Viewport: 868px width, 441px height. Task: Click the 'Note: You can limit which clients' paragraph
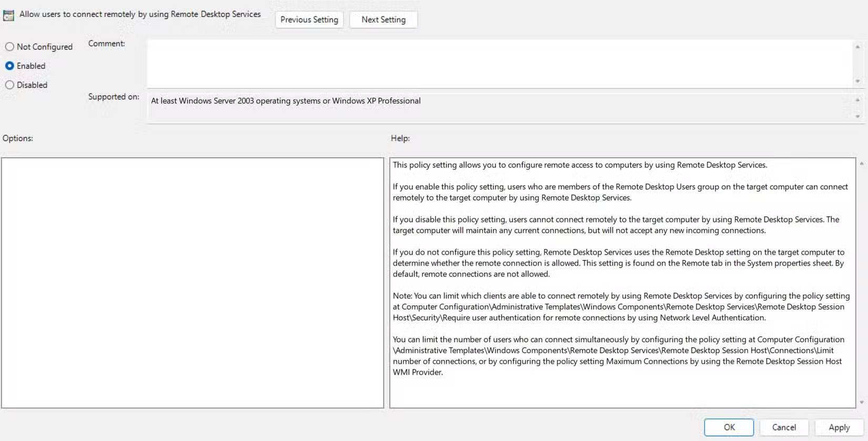(621, 306)
